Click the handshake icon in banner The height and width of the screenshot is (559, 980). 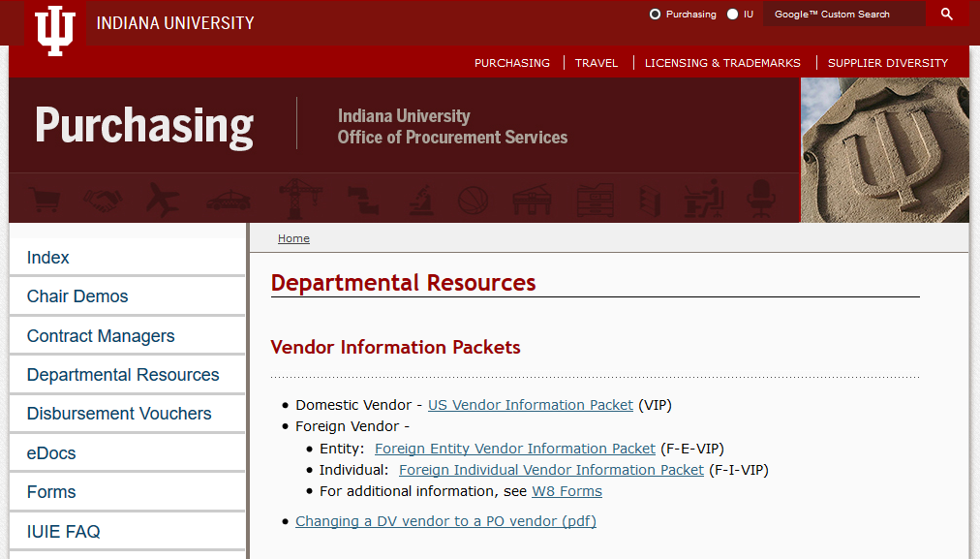[102, 201]
